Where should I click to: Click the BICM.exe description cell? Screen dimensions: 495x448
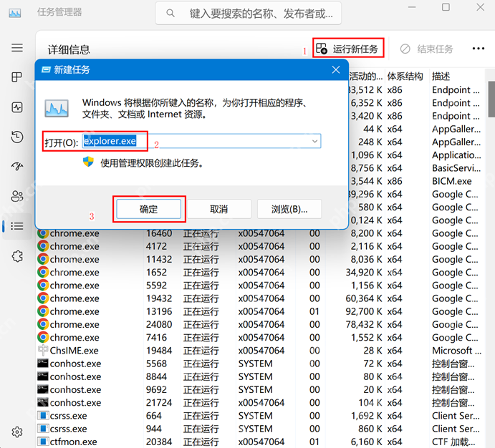[x=452, y=181]
